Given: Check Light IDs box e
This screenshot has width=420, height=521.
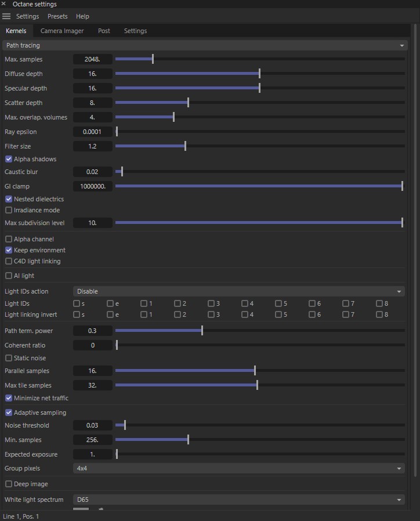Looking at the screenshot, I should coord(110,303).
